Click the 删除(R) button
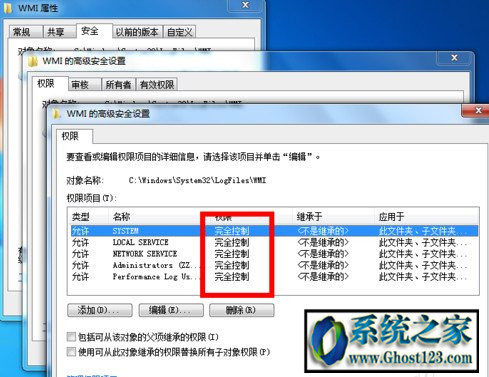The image size is (489, 377). (241, 310)
